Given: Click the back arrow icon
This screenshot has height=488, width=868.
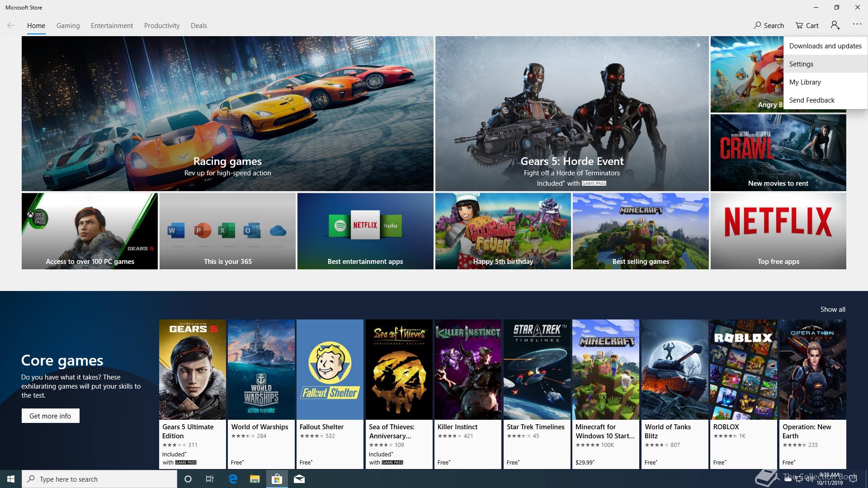Looking at the screenshot, I should tap(11, 26).
